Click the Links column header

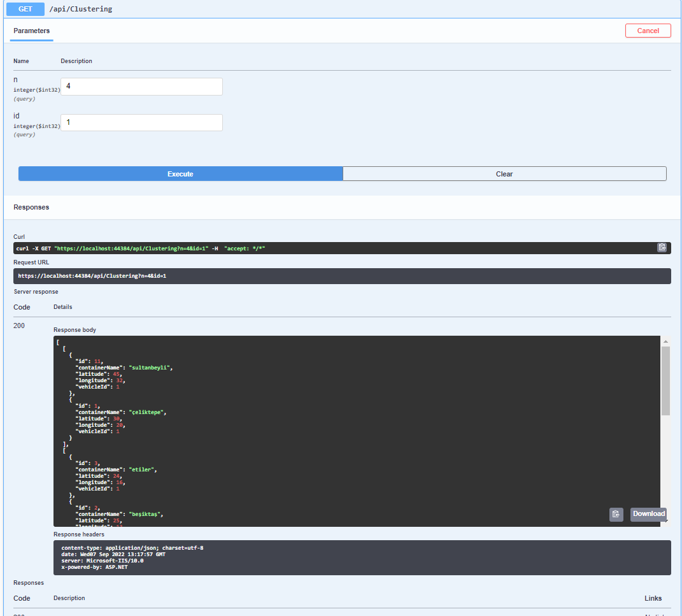[653, 598]
